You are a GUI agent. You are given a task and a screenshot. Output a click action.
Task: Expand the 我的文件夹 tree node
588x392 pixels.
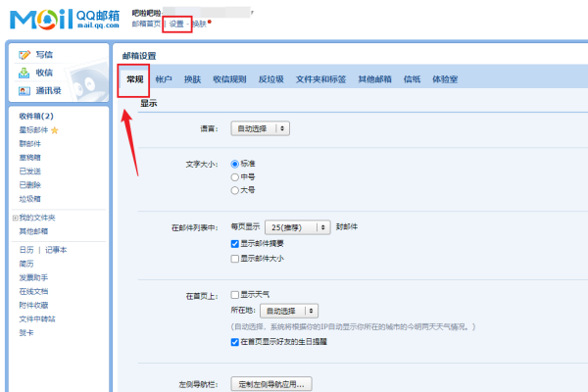(x=16, y=218)
